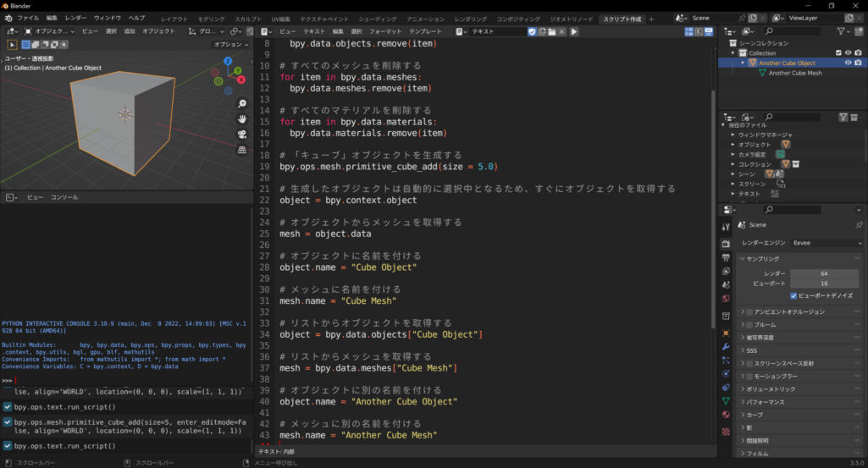Select Another Cube Mesh in outliner
The image size is (868, 468).
(795, 73)
